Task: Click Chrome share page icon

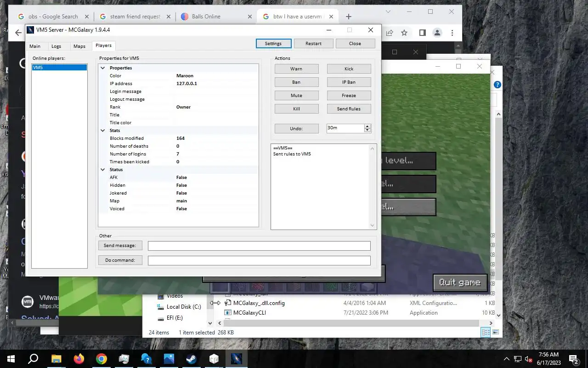Action: 390,33
